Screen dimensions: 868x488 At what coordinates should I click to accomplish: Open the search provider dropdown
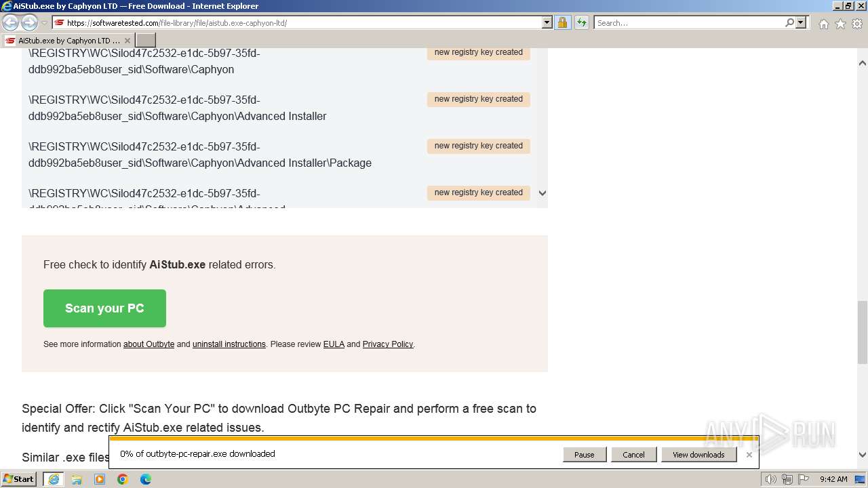pos(801,23)
